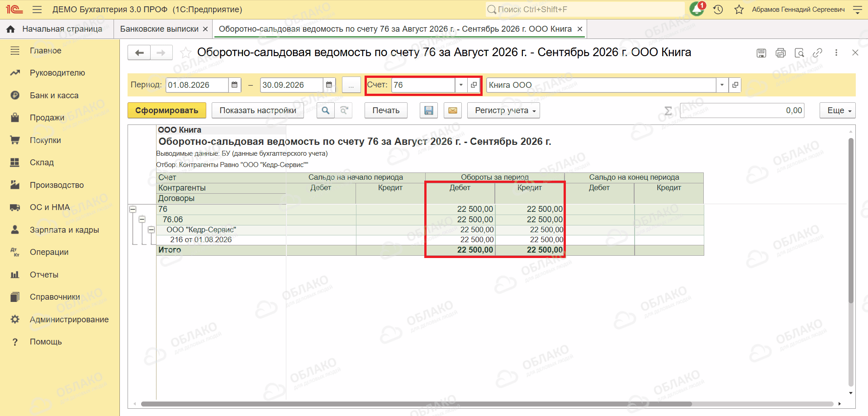
Task: Copy link to report chain icon
Action: coord(817,53)
